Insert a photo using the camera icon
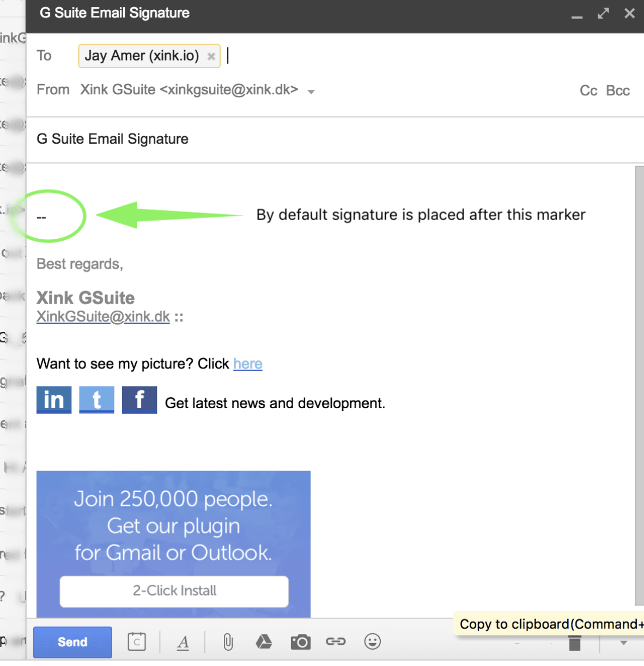The image size is (644, 666). point(300,641)
